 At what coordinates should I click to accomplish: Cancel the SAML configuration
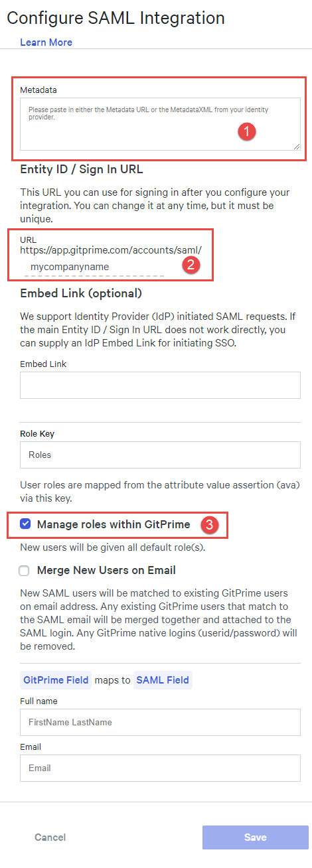click(50, 837)
